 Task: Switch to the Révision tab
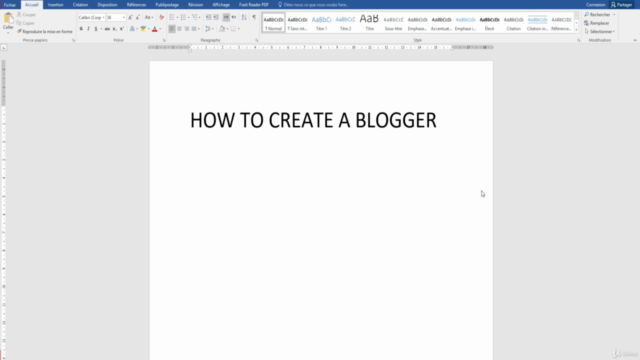click(x=196, y=4)
